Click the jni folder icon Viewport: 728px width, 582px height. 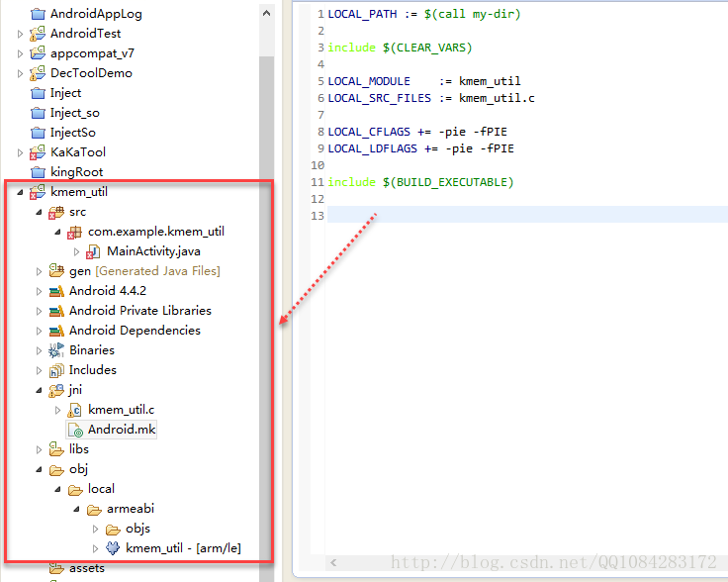pos(56,390)
